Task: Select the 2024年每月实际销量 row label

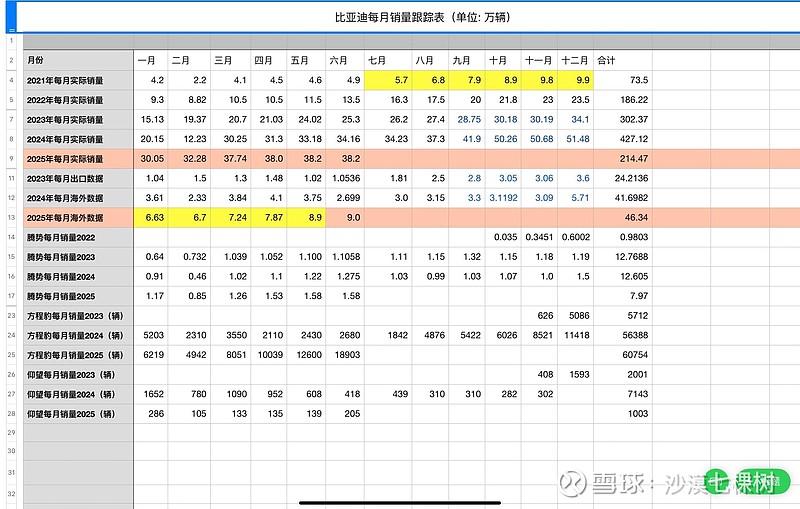Action: coord(78,139)
